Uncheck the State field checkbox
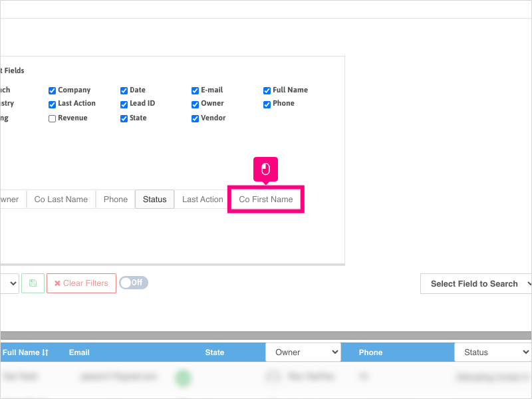532x399 pixels. 124,118
